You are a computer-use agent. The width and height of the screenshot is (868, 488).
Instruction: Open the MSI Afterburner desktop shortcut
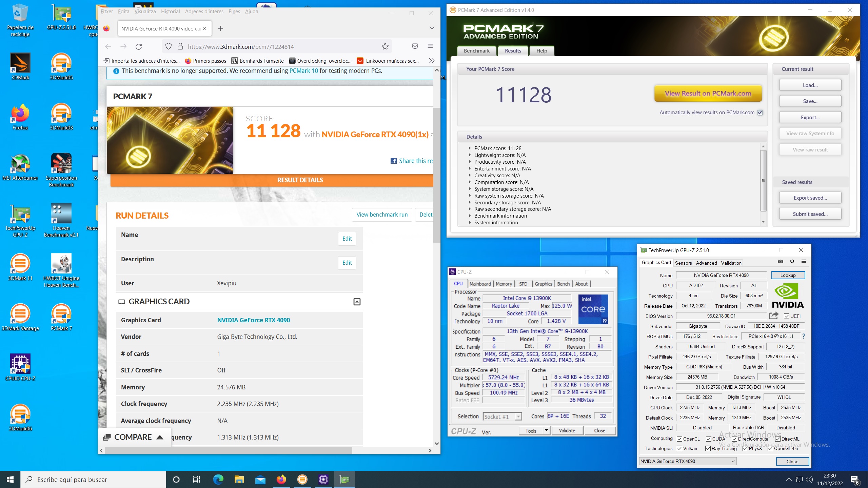20,167
